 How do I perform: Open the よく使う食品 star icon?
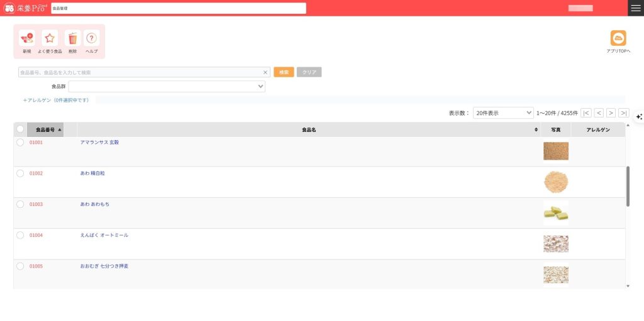[50, 38]
